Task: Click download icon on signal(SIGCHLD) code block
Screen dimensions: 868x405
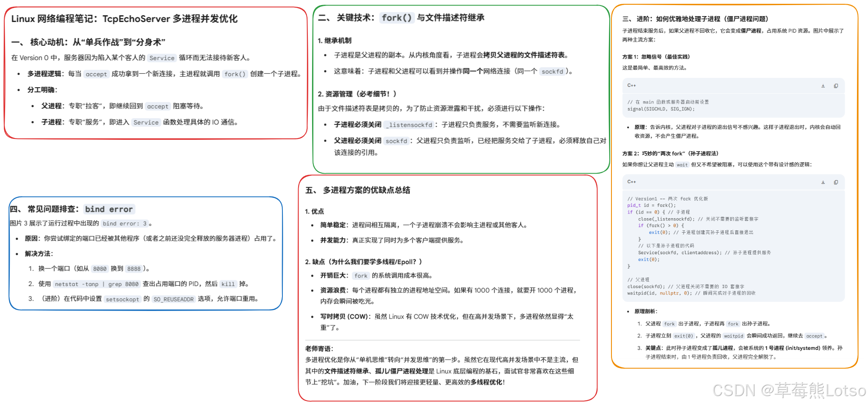Action: [823, 86]
